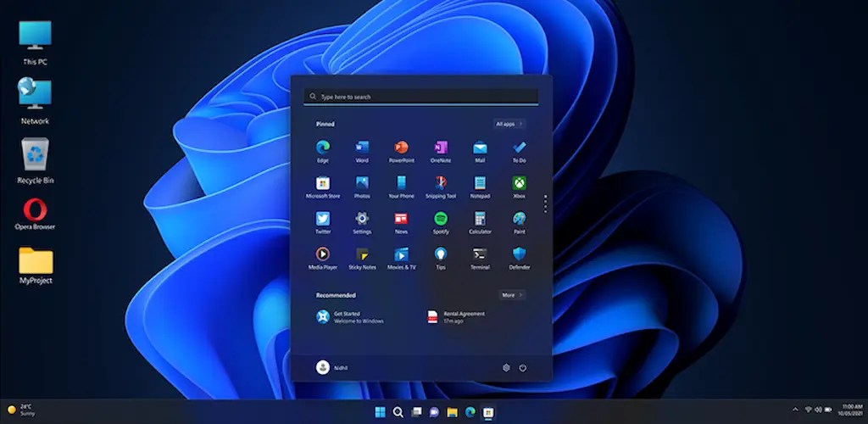868x424 pixels.
Task: Open Notepad from pinned apps
Action: (480, 187)
